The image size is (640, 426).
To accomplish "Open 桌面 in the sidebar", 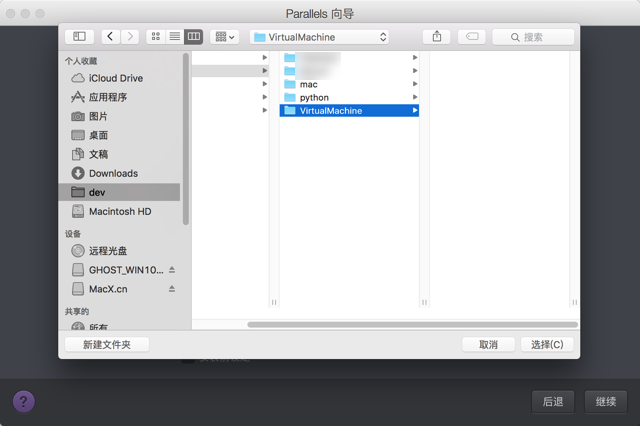I will [121, 135].
